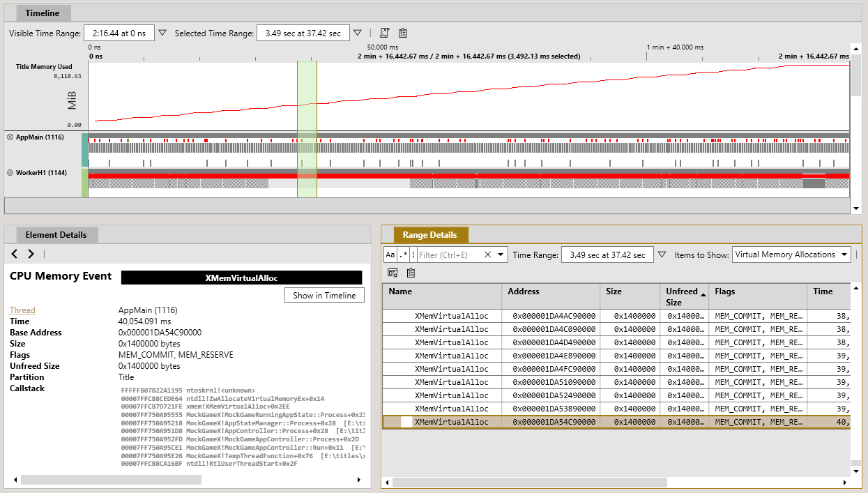Screen dimensions: 868x493
Task: Go to next element with forward arrow
Action: point(31,254)
